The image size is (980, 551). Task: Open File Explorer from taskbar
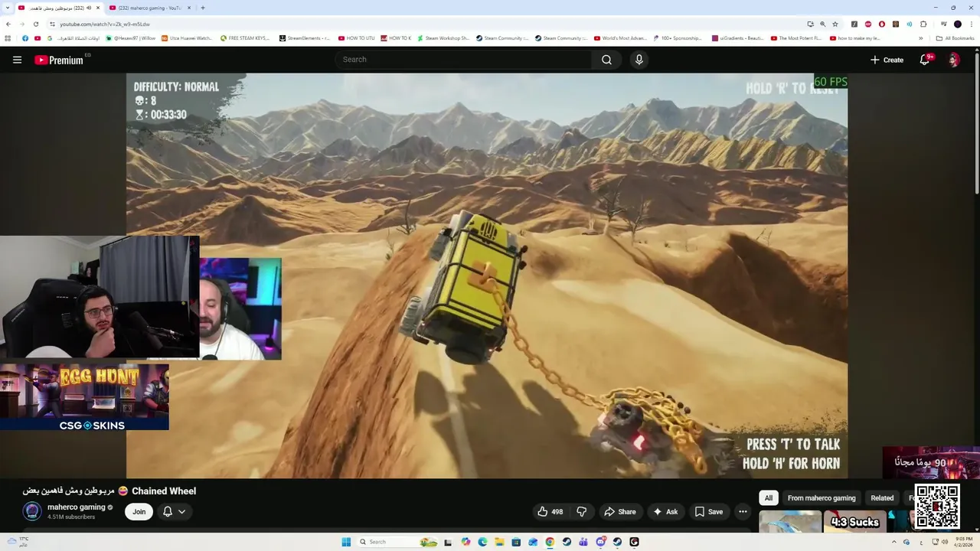click(x=499, y=542)
